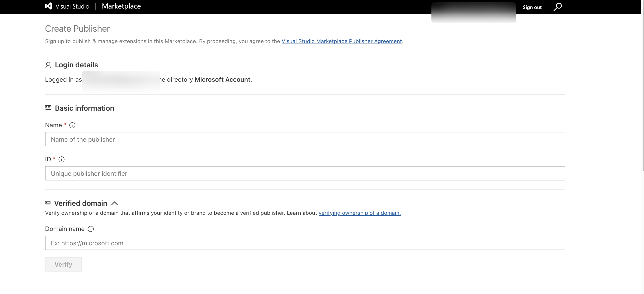
Task: Focus the Unique publisher identifier field
Action: pos(305,173)
